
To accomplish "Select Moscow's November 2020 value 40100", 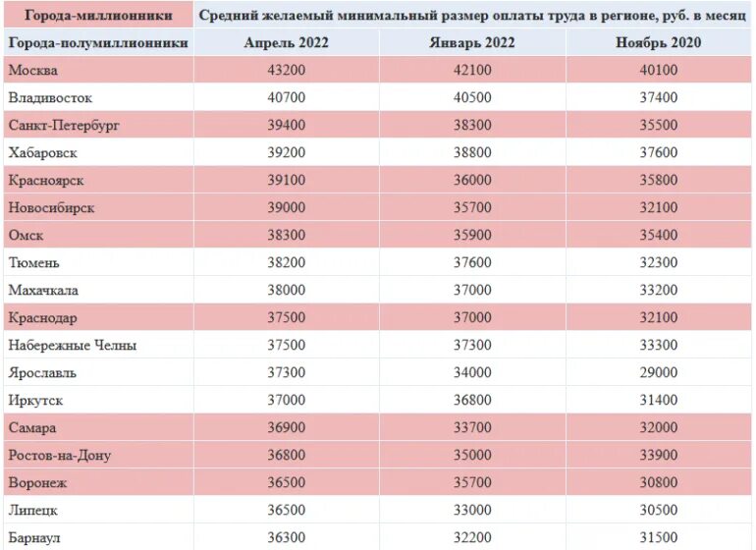I will [659, 70].
